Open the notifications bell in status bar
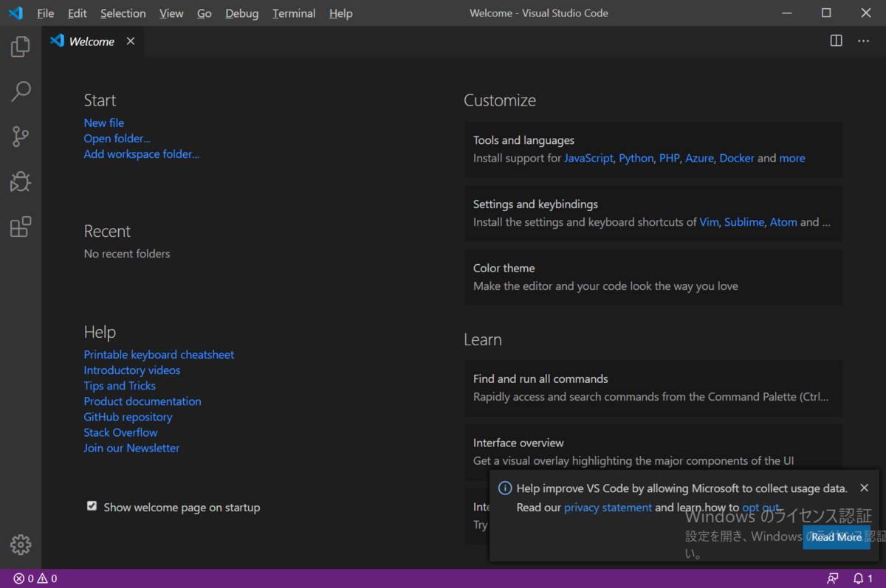The height and width of the screenshot is (588, 886). point(863,578)
